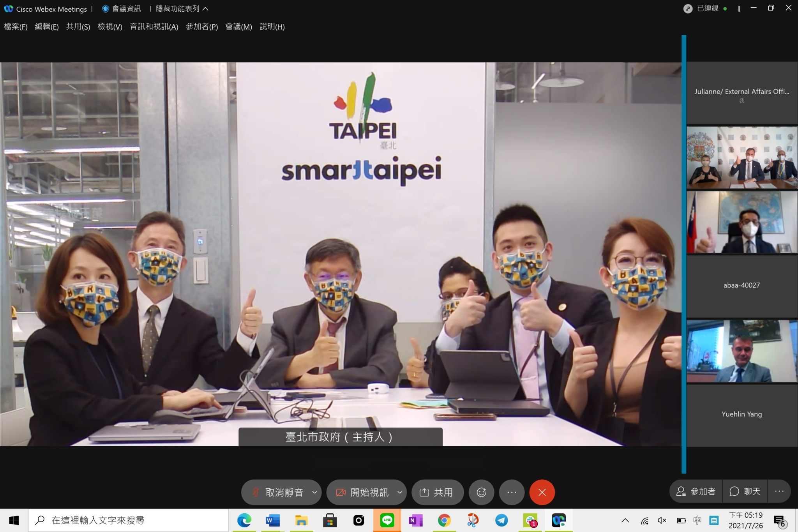Open Microsoft Word from the taskbar
The width and height of the screenshot is (798, 532).
point(273,520)
